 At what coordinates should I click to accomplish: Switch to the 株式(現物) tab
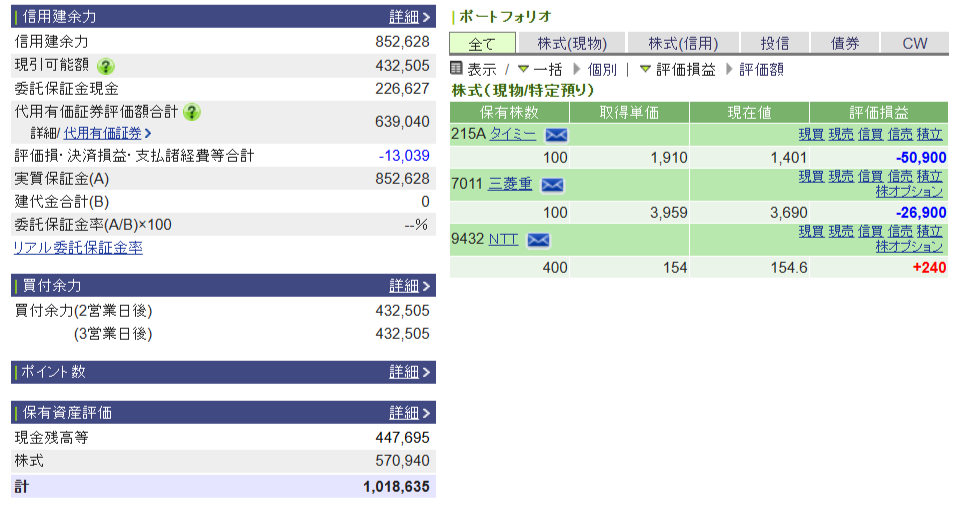tap(572, 43)
